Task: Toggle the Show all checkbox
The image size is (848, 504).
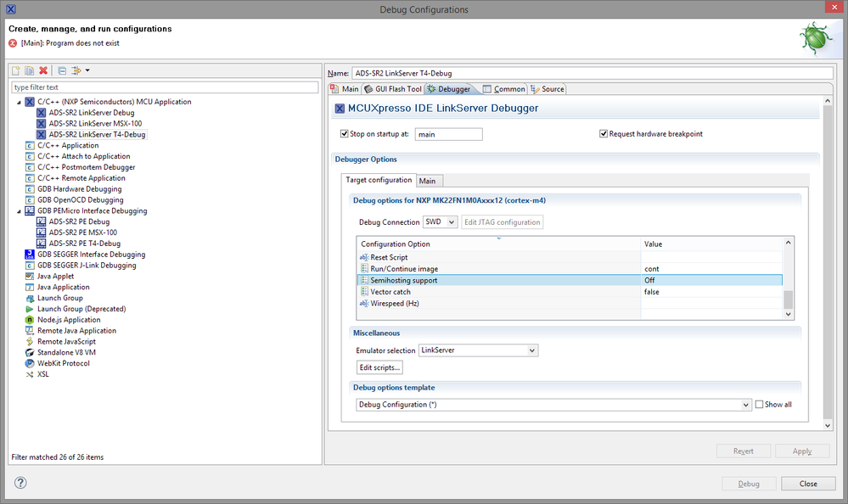Action: [760, 405]
